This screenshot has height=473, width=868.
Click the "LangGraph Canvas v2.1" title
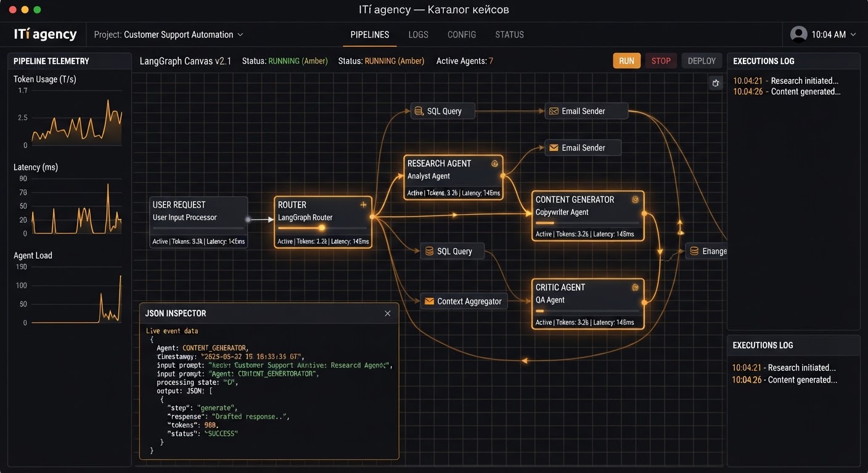click(186, 61)
